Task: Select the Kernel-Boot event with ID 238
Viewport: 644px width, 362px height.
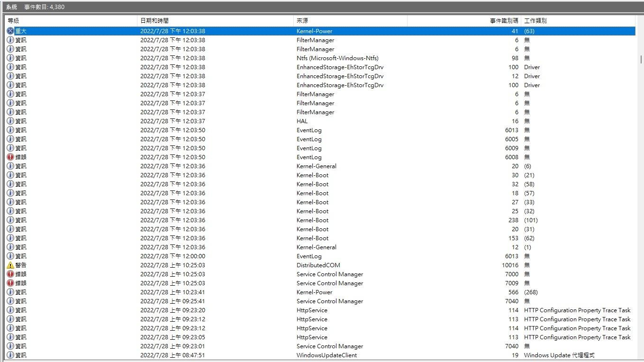Action: [313, 220]
